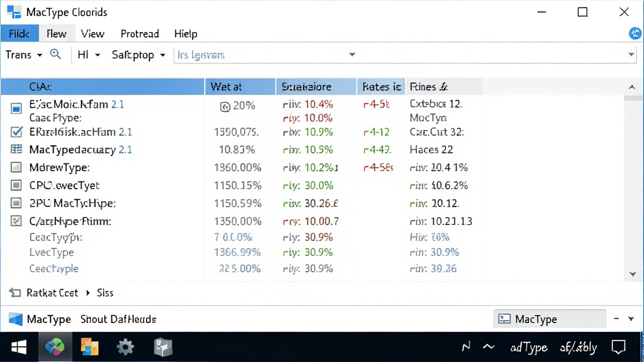Click the magnifier search icon in toolbar

(55, 54)
